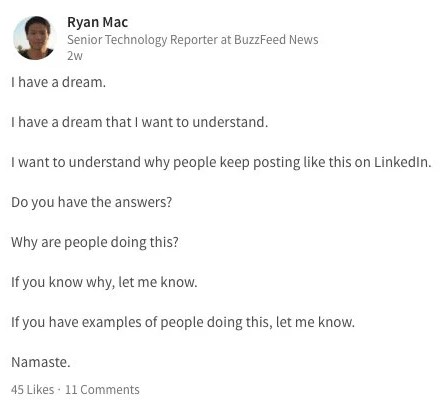
Task: Click BuzzFeed News in the author headline
Action: click(x=276, y=40)
